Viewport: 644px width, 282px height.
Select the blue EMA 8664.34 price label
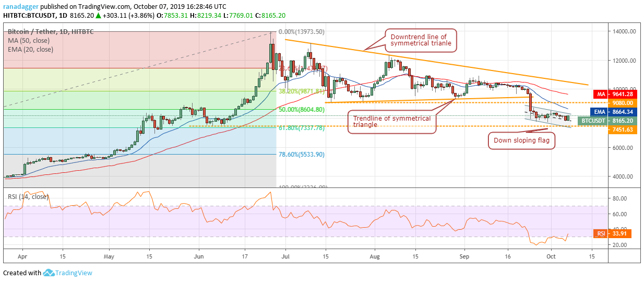[614, 112]
